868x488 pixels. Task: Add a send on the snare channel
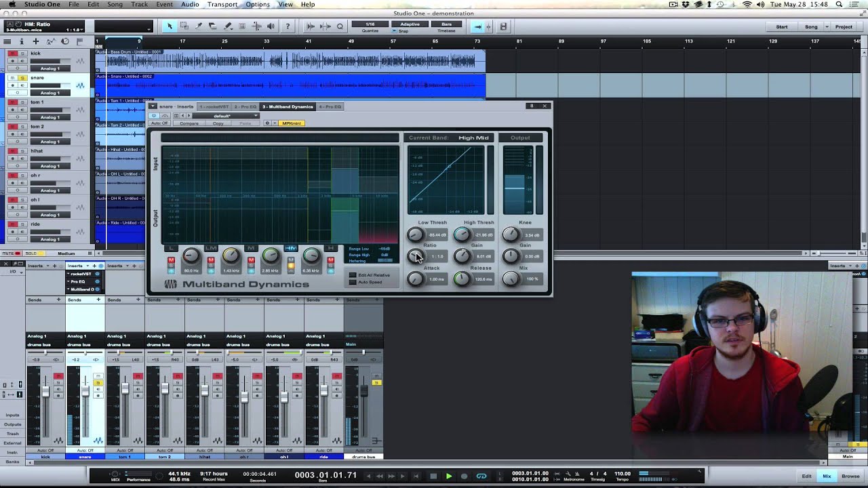point(98,300)
